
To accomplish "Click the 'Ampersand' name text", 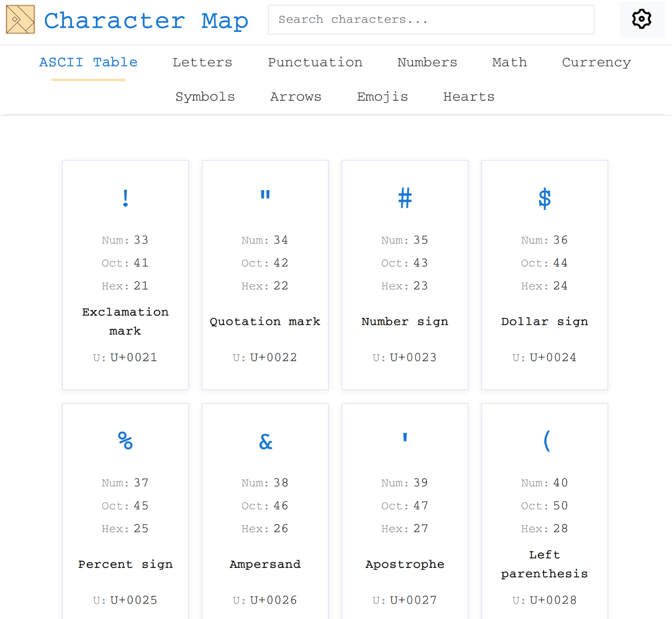I will click(x=265, y=564).
